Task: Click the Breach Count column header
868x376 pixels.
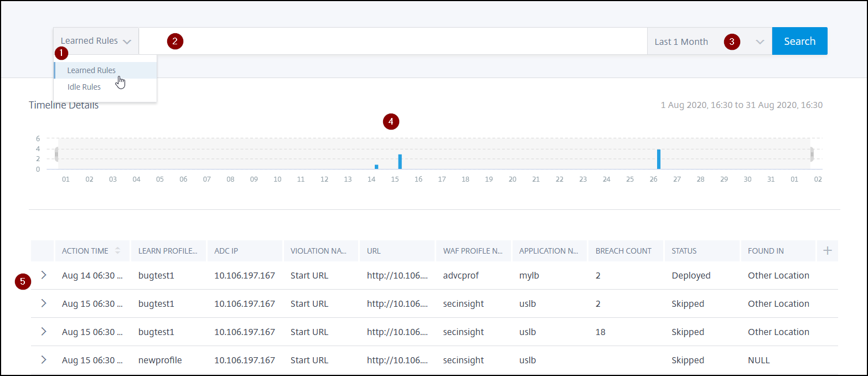Action: [x=627, y=251]
